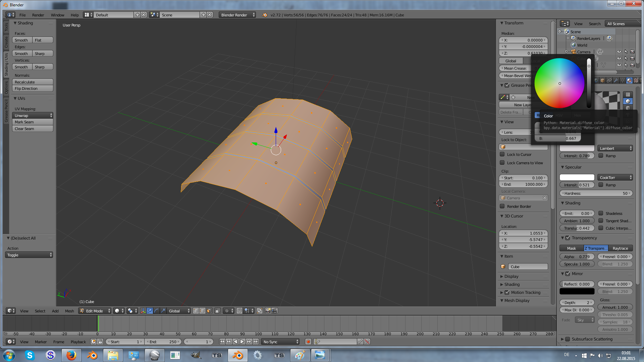Screen dimensions: 644x362
Task: Click the white specular color swatch
Action: 577,178
